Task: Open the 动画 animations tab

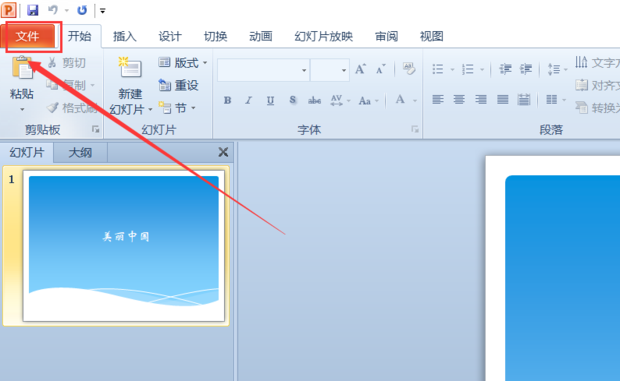Action: 261,36
